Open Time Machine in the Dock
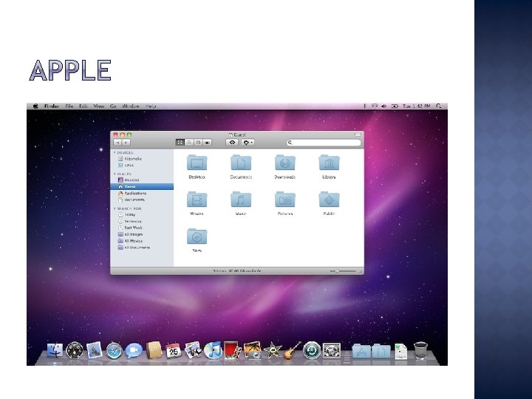 pos(312,350)
